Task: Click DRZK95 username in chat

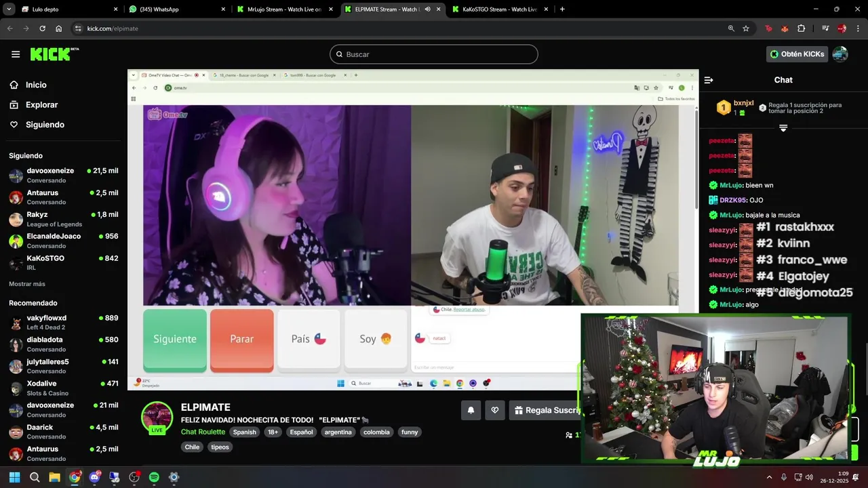Action: point(732,200)
